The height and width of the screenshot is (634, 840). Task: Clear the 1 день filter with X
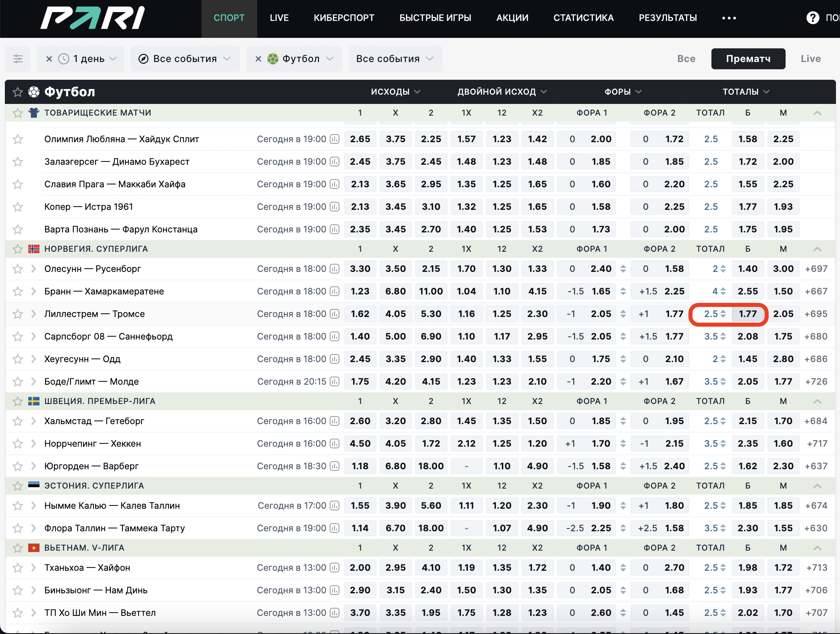49,59
